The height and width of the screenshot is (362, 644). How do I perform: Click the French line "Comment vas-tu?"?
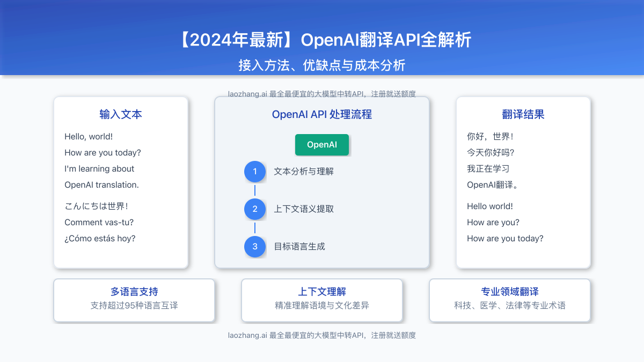pyautogui.click(x=99, y=223)
